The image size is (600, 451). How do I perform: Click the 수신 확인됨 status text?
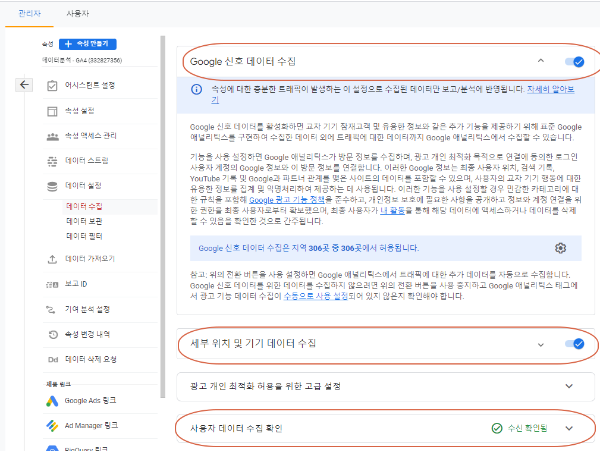527,428
